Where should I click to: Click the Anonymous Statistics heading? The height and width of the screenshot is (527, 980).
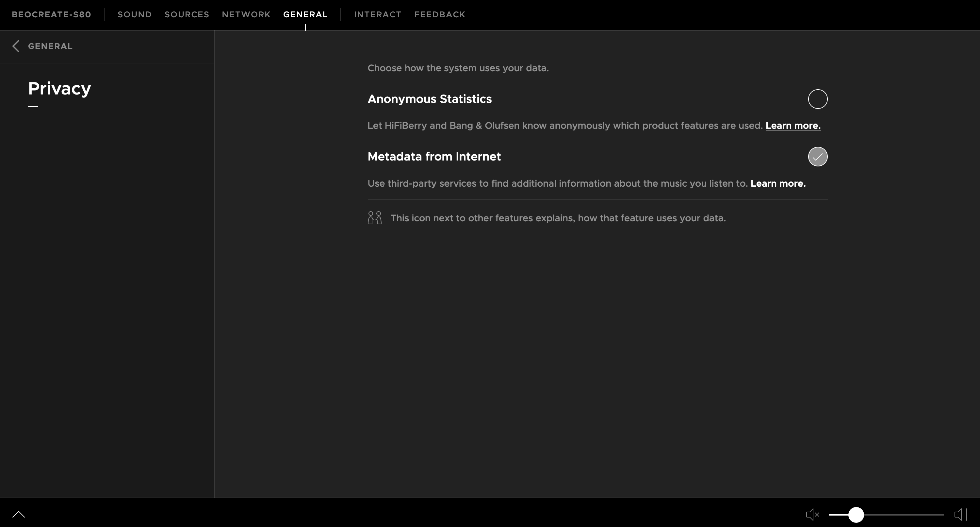[430, 99]
